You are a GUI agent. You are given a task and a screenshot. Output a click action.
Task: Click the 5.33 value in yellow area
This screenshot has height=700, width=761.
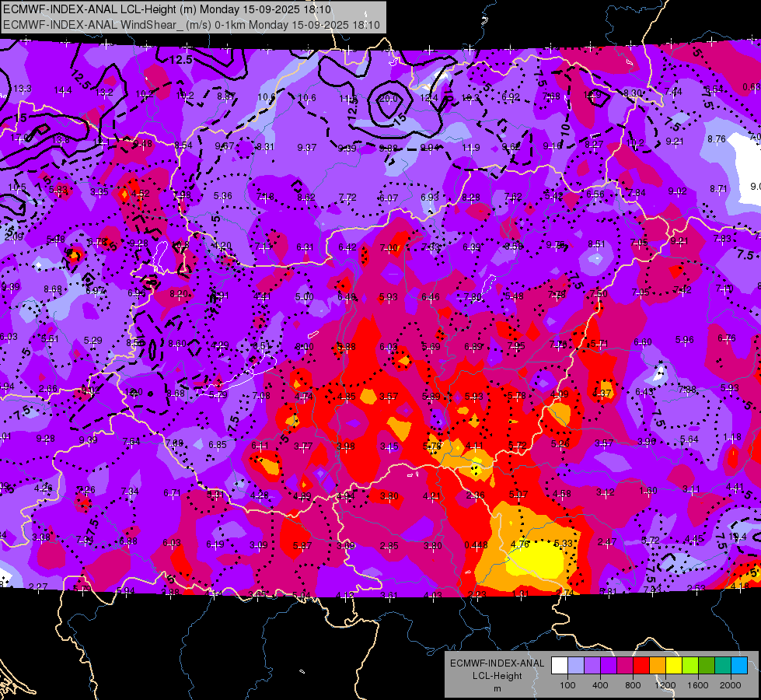563,543
